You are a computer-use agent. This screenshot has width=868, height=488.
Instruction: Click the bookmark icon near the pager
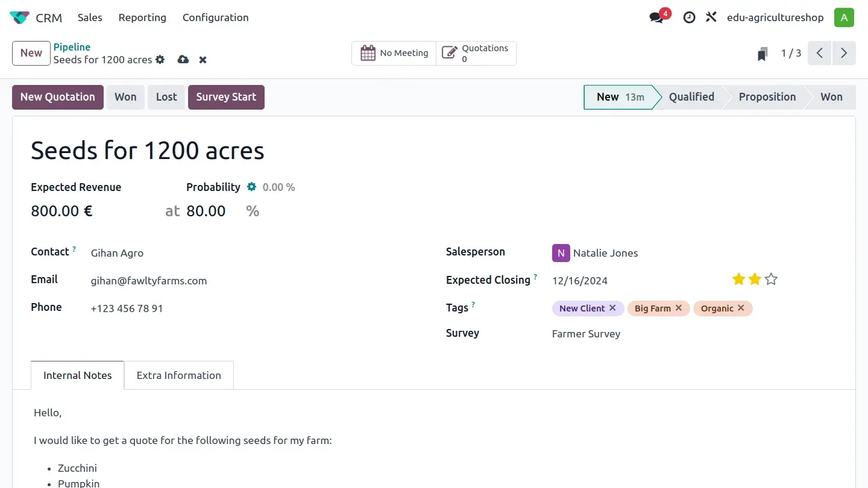point(763,54)
